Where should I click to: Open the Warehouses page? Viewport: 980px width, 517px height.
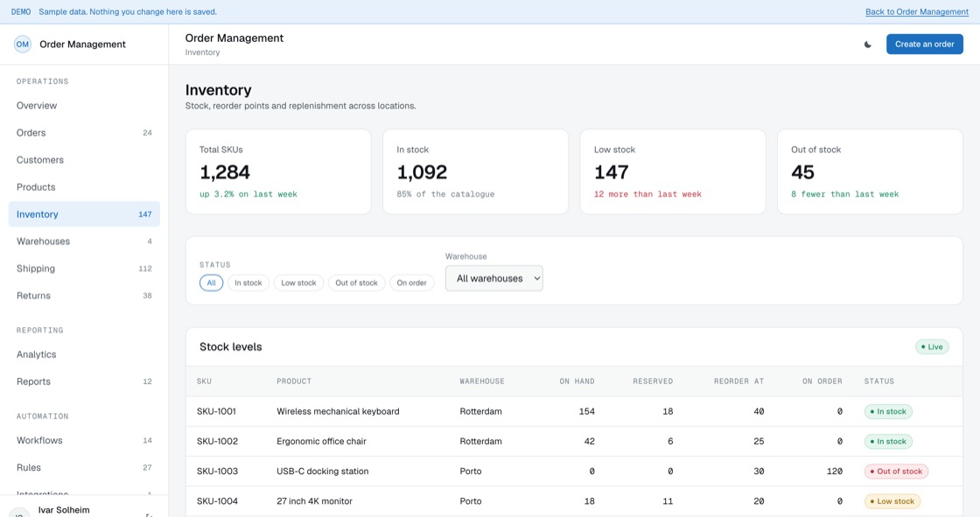(84, 241)
